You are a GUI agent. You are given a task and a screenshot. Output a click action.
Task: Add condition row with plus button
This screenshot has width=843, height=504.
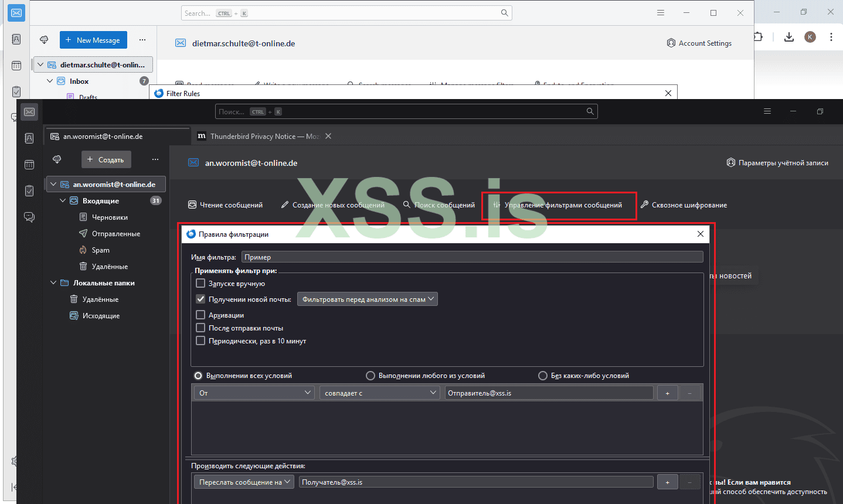point(667,393)
